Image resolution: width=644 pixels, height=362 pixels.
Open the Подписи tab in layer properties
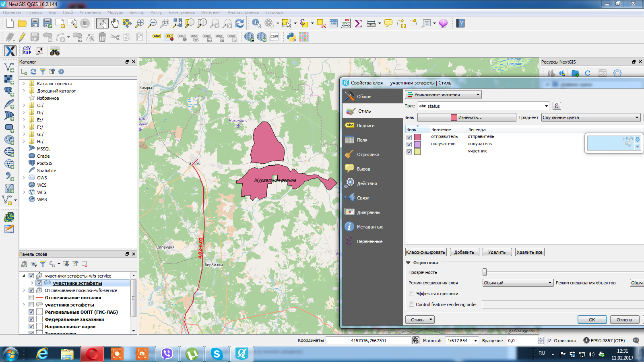(365, 125)
